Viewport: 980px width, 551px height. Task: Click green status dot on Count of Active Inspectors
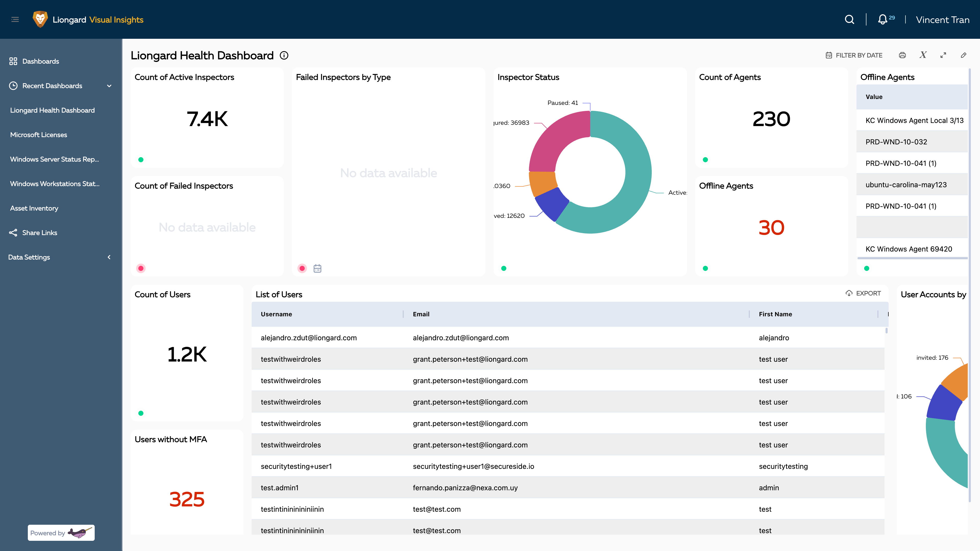pyautogui.click(x=141, y=160)
